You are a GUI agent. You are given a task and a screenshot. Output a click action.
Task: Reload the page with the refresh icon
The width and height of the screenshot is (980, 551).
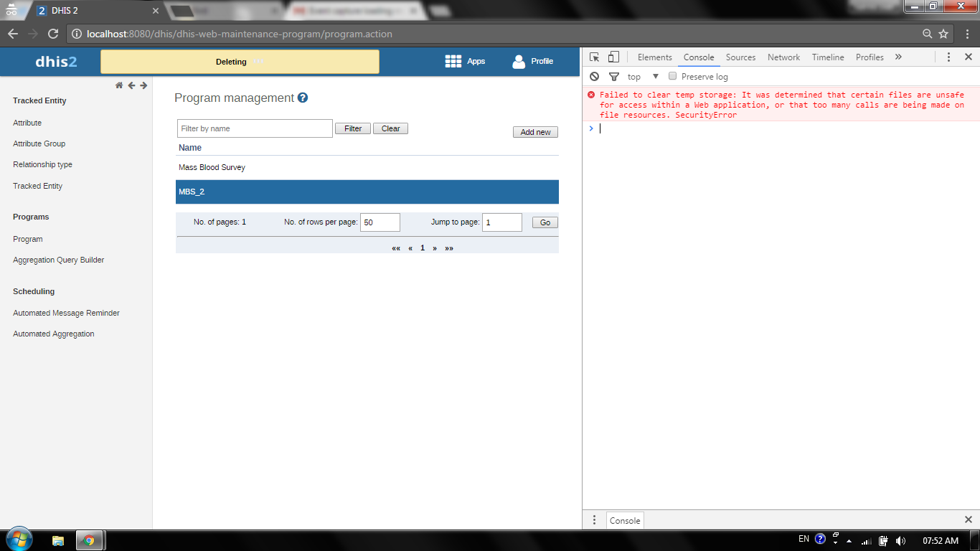(x=52, y=34)
